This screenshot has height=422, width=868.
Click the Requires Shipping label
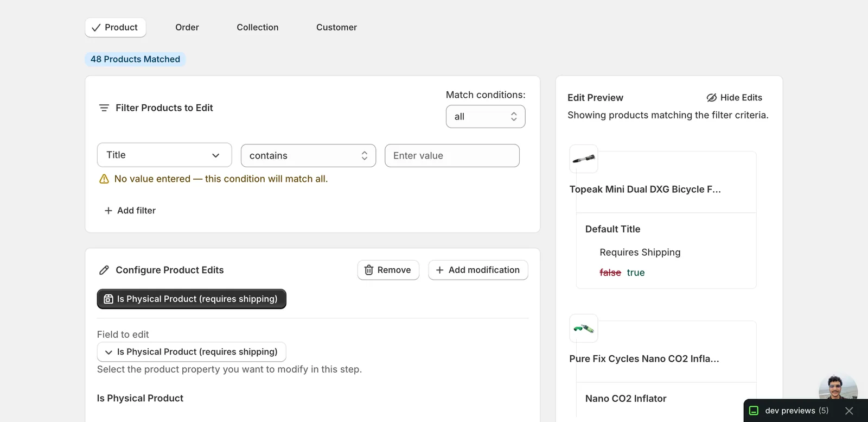click(x=640, y=253)
